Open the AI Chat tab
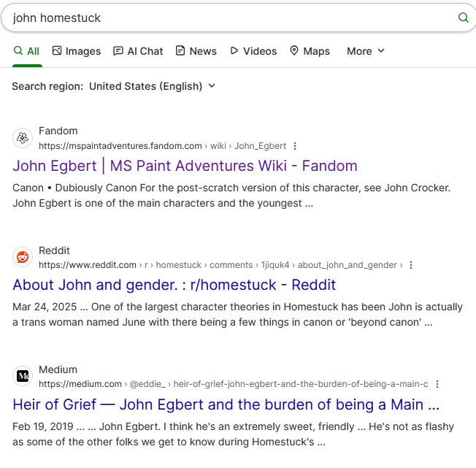Viewport: 476px width, 468px height. [138, 51]
